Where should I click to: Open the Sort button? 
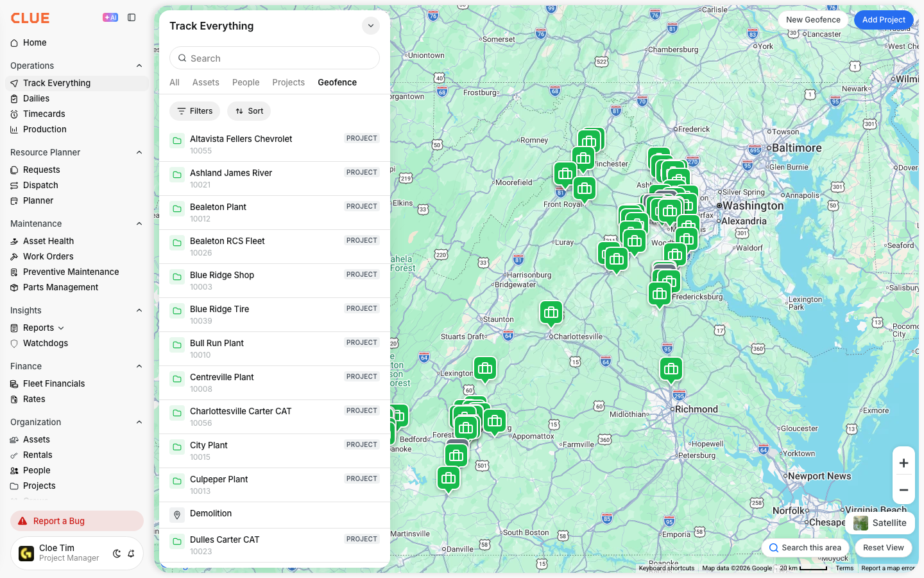pos(249,111)
